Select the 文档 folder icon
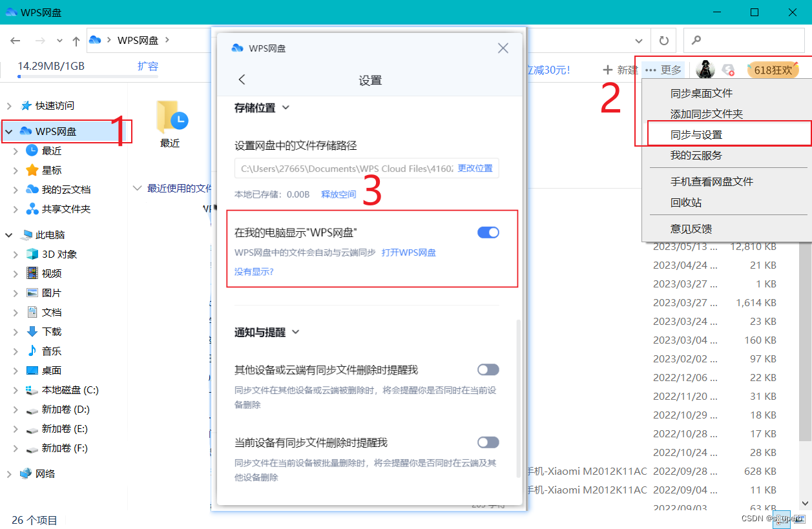Image resolution: width=812 pixels, height=529 pixels. pos(32,312)
